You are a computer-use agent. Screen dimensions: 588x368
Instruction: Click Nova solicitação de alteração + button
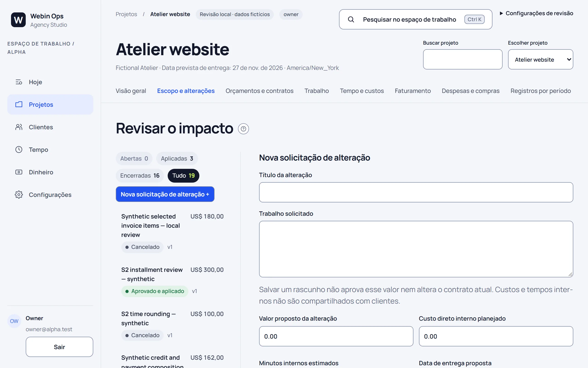(165, 194)
